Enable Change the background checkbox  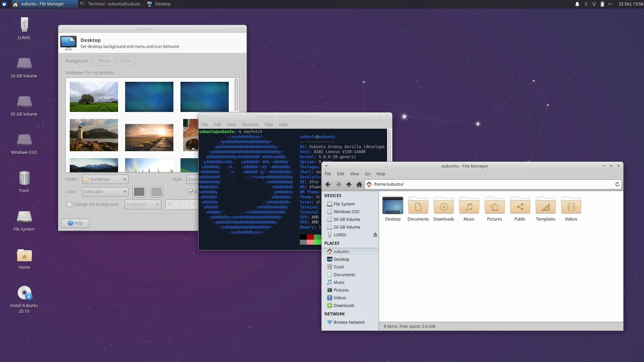(x=69, y=204)
